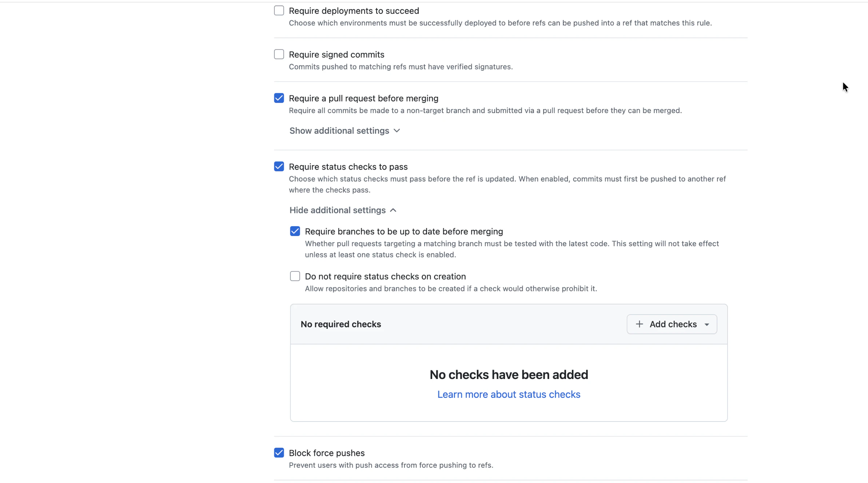Image resolution: width=868 pixels, height=483 pixels.
Task: Check the Require signed commits box
Action: [279, 54]
